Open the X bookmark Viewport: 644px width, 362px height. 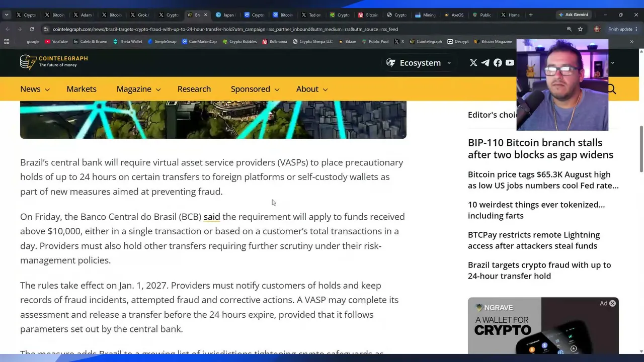[x=399, y=42]
